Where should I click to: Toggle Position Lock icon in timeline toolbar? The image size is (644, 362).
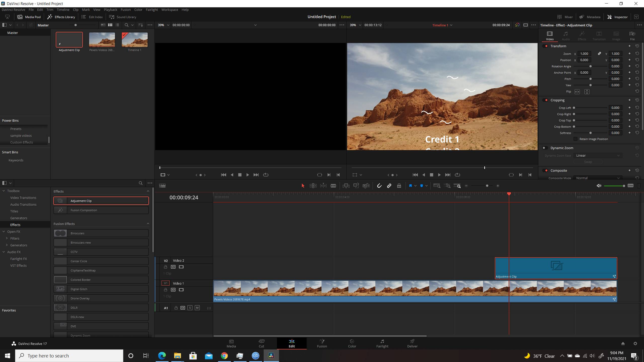click(399, 186)
